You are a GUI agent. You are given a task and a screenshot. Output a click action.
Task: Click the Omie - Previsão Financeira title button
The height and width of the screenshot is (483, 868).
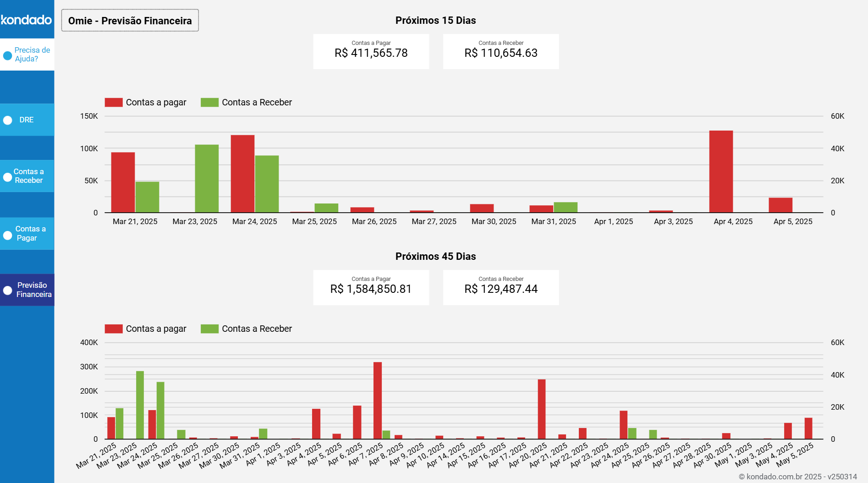(x=130, y=20)
